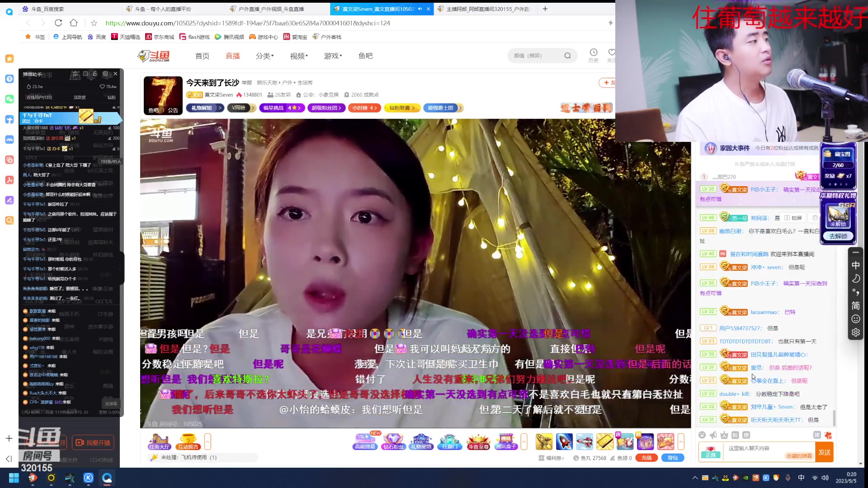Mute audio on the 赛文柒Seven tab
The width and height of the screenshot is (868, 488).
(x=420, y=9)
